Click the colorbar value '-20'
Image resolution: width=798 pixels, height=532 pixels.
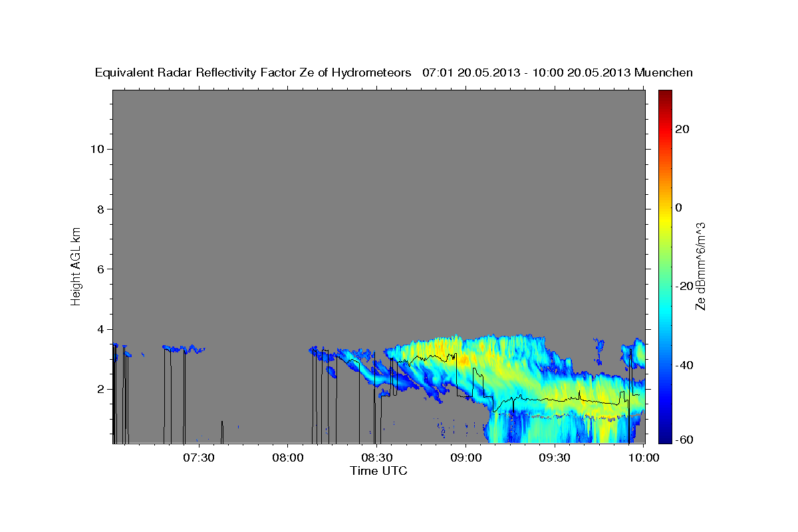[684, 286]
